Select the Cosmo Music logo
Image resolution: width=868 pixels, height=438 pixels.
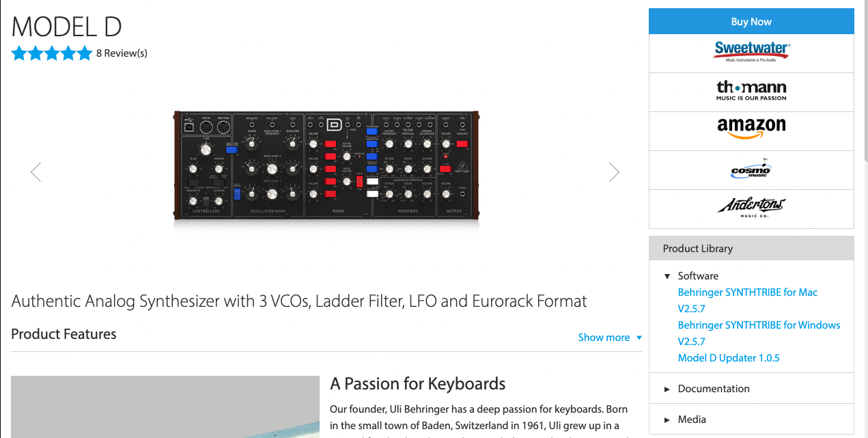point(751,169)
